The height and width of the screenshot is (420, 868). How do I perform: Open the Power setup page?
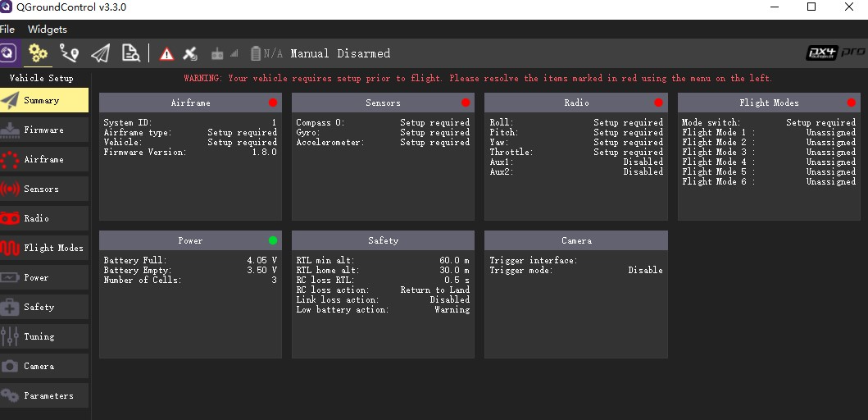pos(44,277)
